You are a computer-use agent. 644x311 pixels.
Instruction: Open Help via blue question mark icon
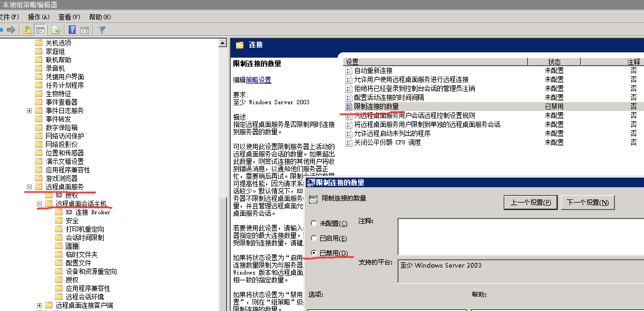(72, 30)
